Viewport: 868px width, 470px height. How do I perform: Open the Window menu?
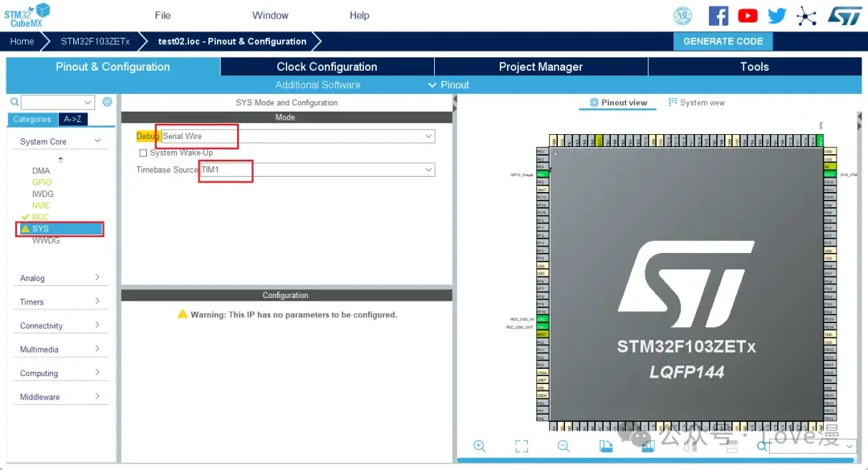pos(270,15)
